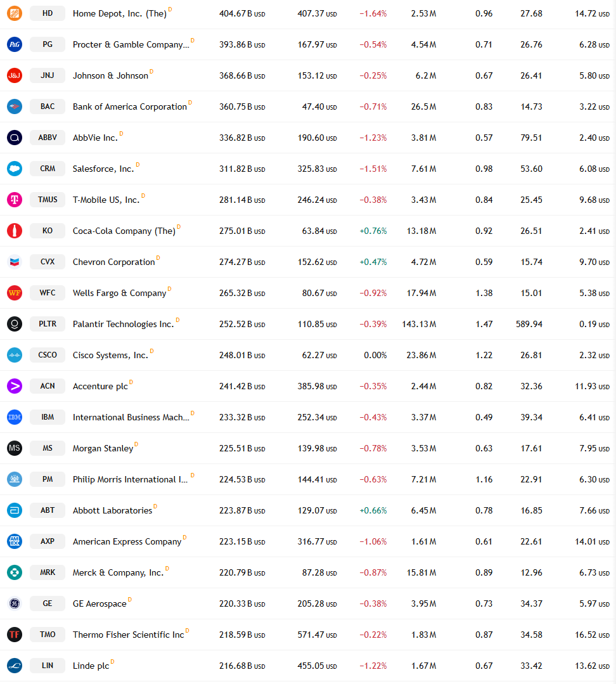The image size is (616, 684).
Task: Click the T-Mobile logo icon
Action: coord(15,200)
